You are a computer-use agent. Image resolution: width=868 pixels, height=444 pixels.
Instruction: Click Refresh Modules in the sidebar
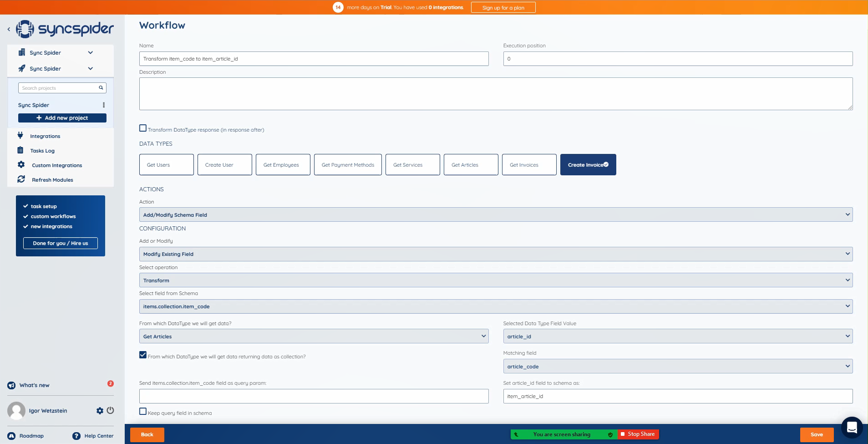point(52,180)
